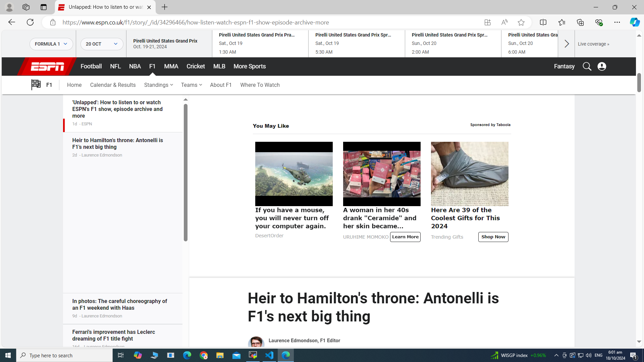The image size is (644, 362).
Task: Open Haas photos article in sidebar
Action: coord(123,308)
